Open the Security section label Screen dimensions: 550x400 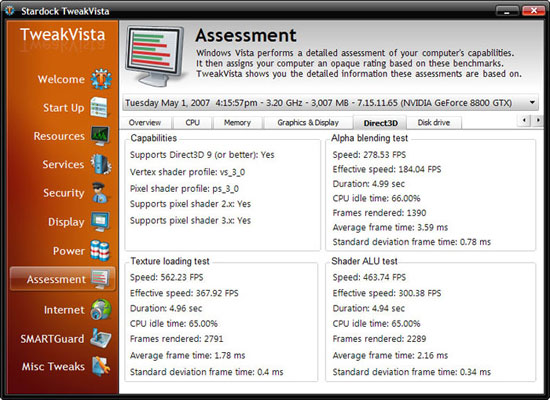pyautogui.click(x=63, y=193)
